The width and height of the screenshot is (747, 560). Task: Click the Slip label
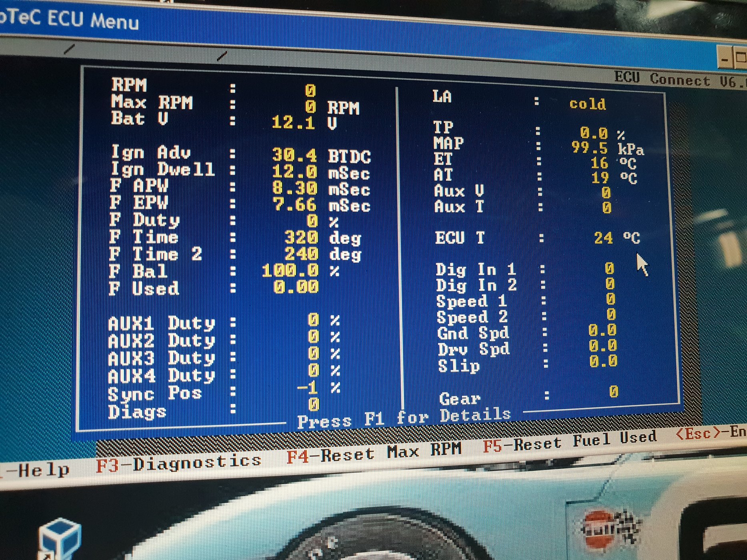click(459, 366)
